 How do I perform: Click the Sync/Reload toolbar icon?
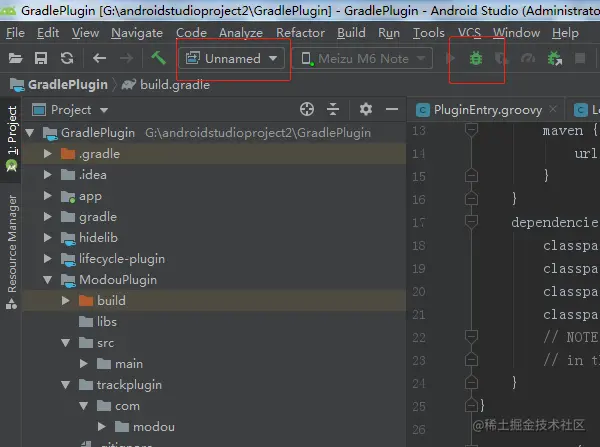click(x=66, y=58)
